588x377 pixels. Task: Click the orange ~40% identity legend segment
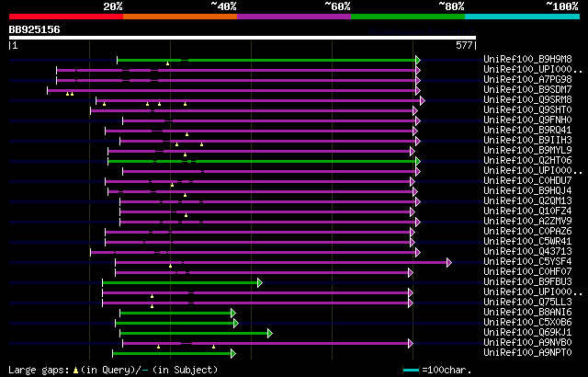click(180, 17)
